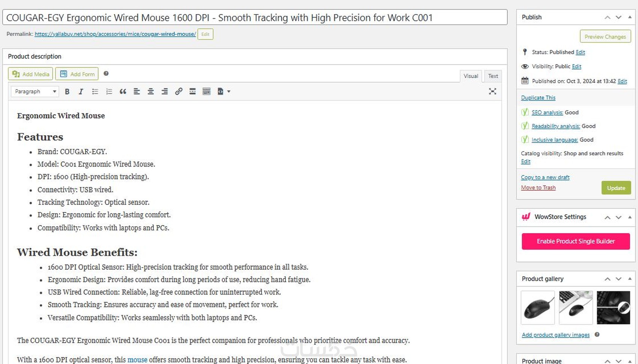The image size is (638, 364).
Task: Apply blockquote formatting
Action: tap(123, 92)
